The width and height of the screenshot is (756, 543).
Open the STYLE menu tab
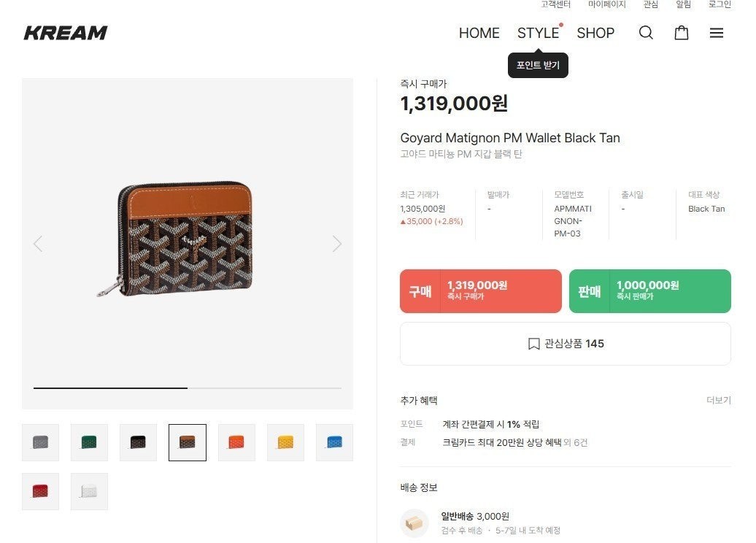tap(538, 33)
